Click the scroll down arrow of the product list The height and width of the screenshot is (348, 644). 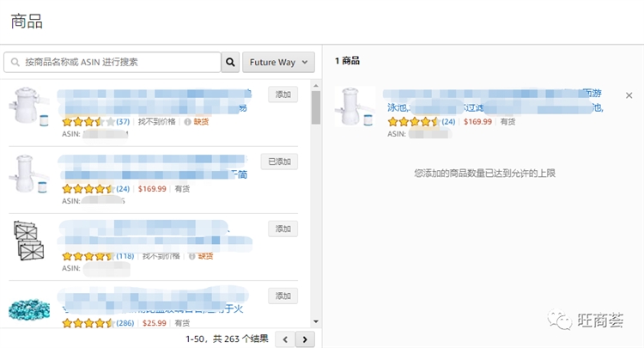[315, 321]
